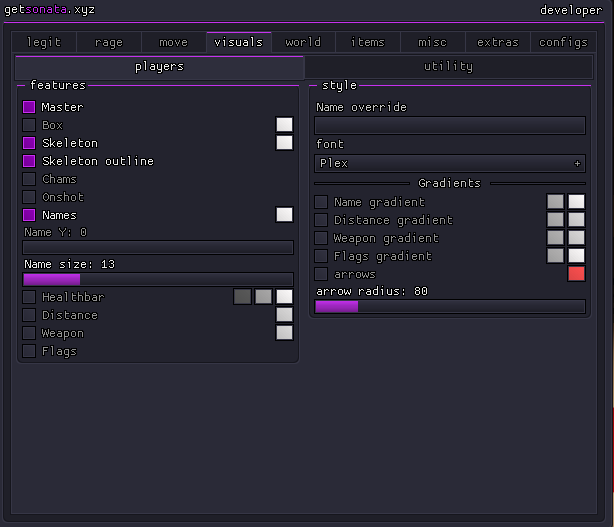Expand the Plex font dropdown

pyautogui.click(x=450, y=163)
